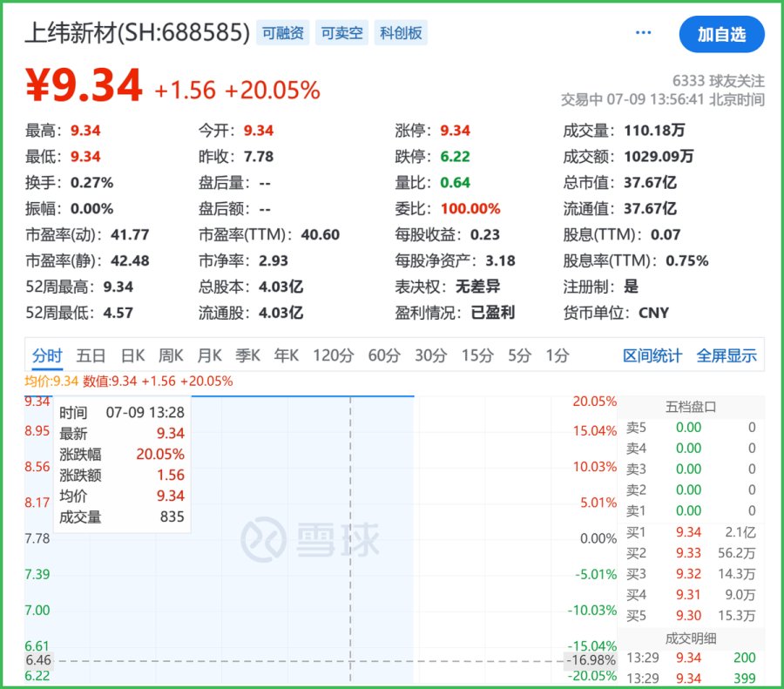Click the 跌停 6.22 value
Screen dimensions: 784x689
(455, 157)
